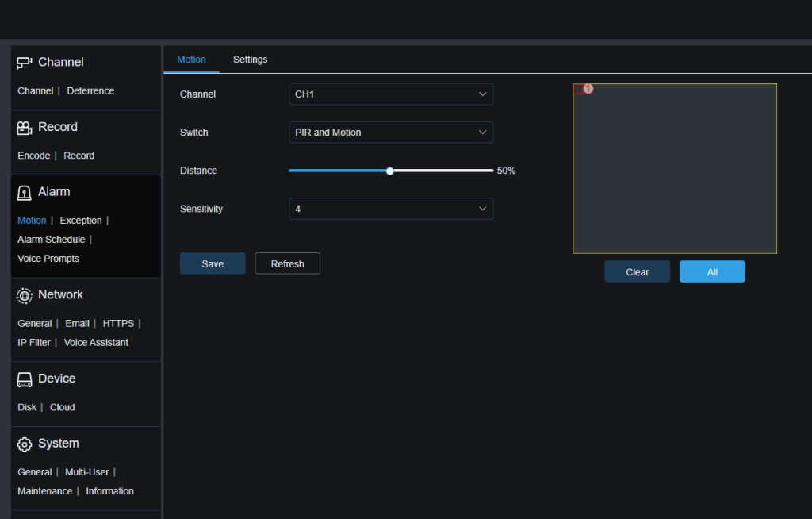Open the Sensitivity dropdown
Image resolution: width=812 pixels, height=519 pixels.
tap(390, 209)
